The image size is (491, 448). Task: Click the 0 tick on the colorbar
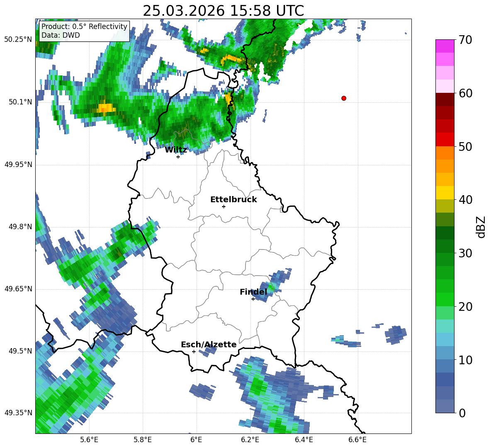click(x=462, y=413)
